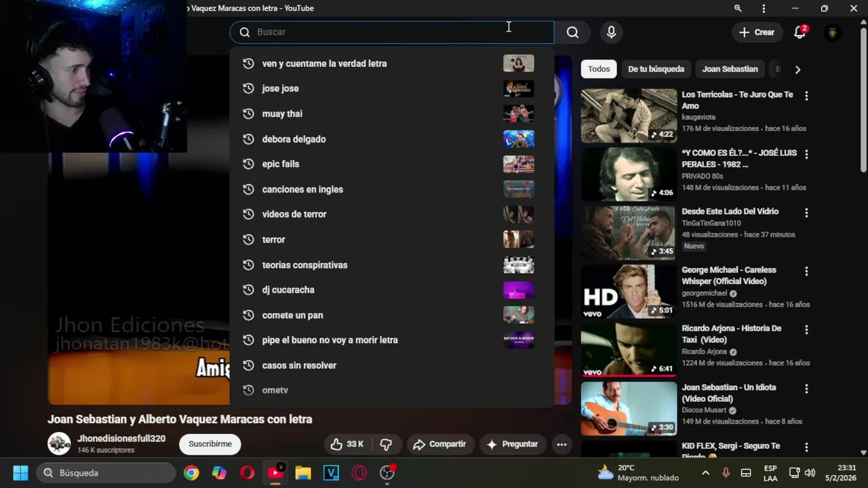Click the Compartir share button
The height and width of the screenshot is (488, 868).
439,445
